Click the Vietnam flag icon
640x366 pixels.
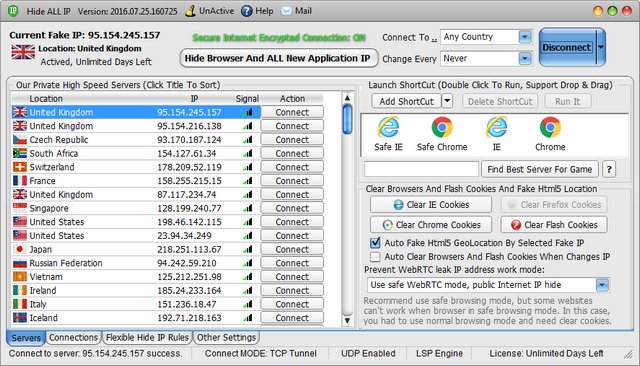[x=20, y=277]
